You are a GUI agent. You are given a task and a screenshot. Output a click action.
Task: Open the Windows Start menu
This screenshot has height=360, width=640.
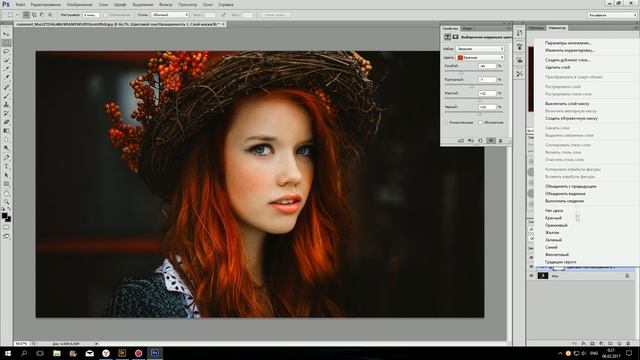point(7,353)
